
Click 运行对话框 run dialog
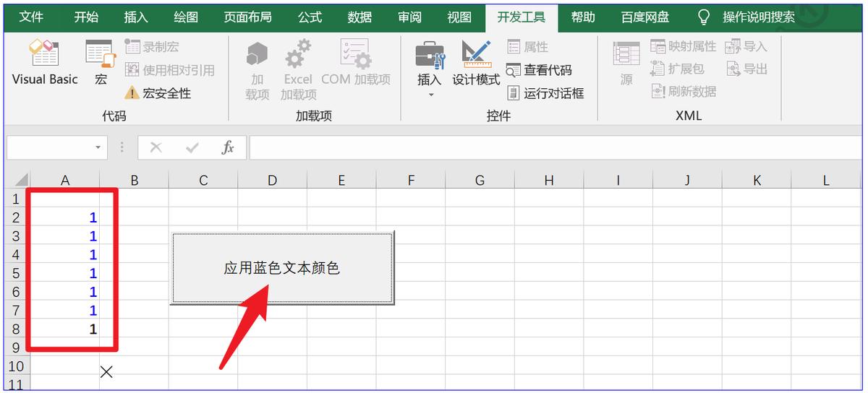(545, 93)
